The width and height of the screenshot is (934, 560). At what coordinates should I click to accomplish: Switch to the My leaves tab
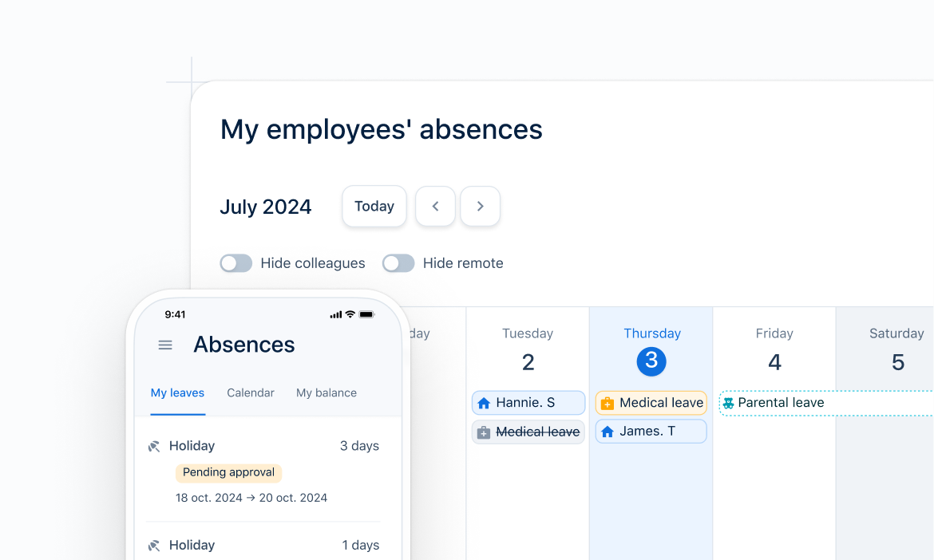[177, 392]
